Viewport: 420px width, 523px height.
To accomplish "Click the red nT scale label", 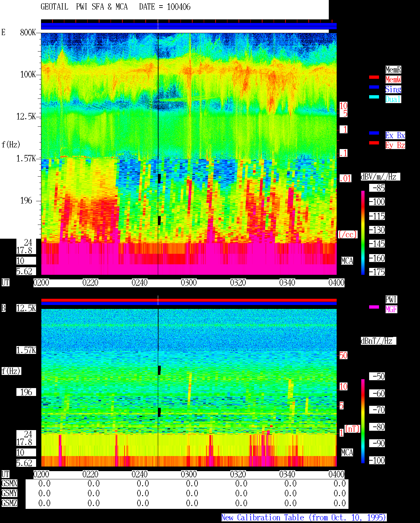I will [352, 429].
